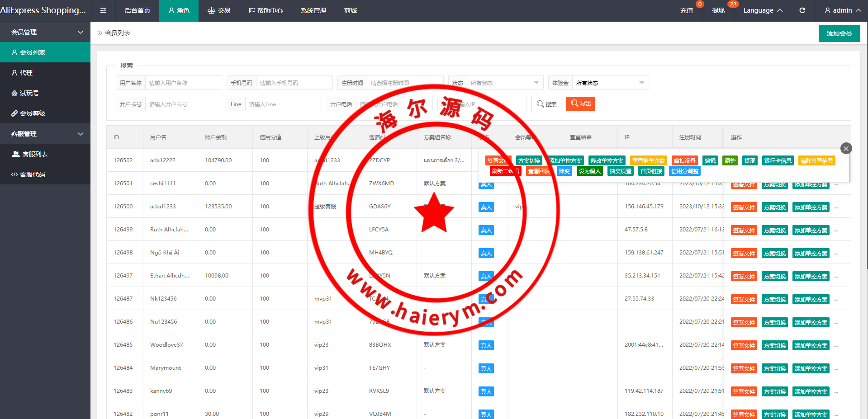Open 会员等级 in the sidebar
This screenshot has width=868, height=419.
tap(45, 113)
